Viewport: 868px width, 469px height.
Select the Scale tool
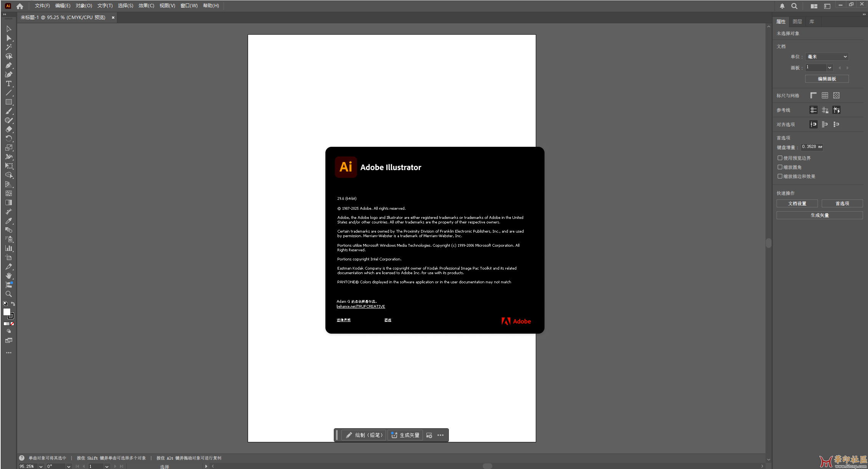pos(9,148)
